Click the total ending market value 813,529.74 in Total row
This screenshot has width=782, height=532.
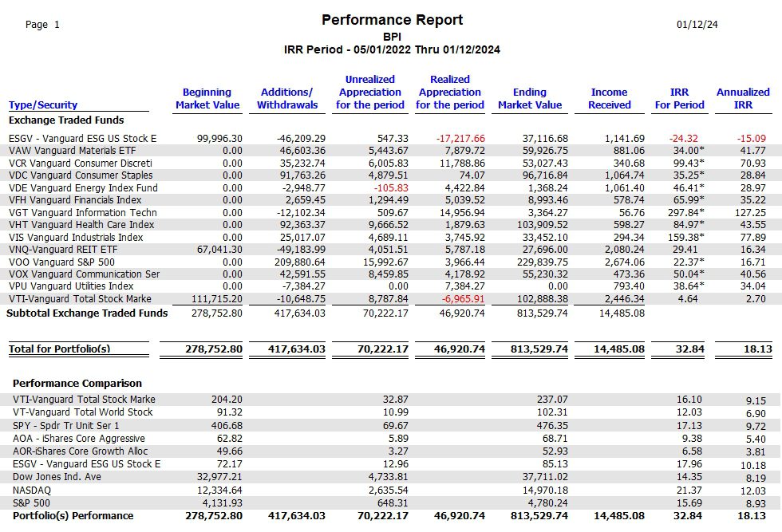[x=539, y=349]
